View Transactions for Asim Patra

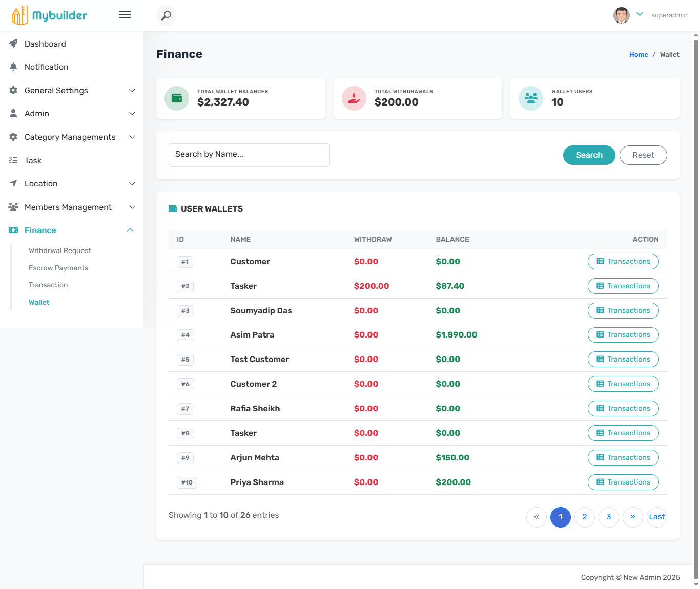click(623, 335)
